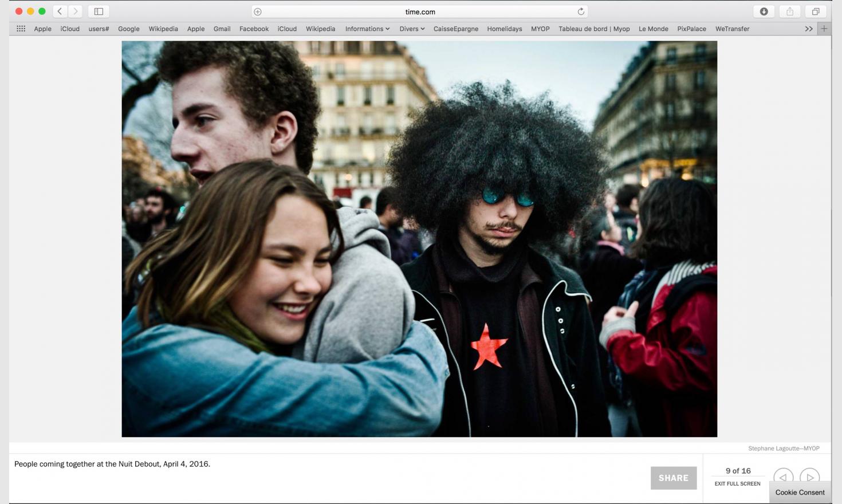This screenshot has width=842, height=504.
Task: Open the Cookie Consent button
Action: (x=800, y=493)
